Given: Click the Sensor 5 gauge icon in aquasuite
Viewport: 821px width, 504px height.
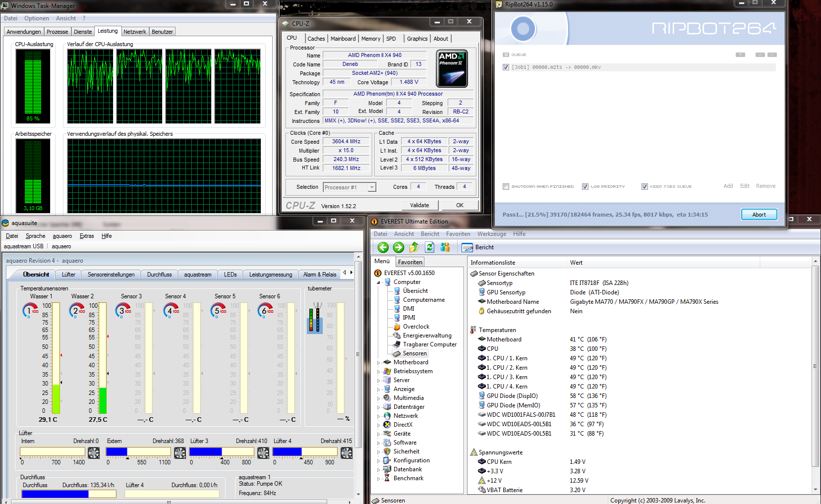Looking at the screenshot, I should pyautogui.click(x=218, y=310).
